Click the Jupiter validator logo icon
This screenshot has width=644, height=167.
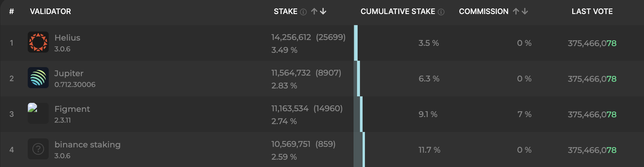pyautogui.click(x=38, y=78)
